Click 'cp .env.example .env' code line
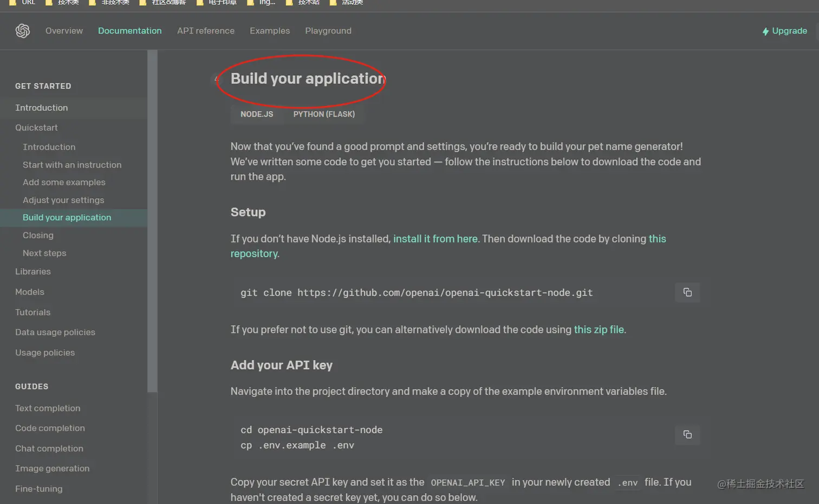 click(297, 446)
